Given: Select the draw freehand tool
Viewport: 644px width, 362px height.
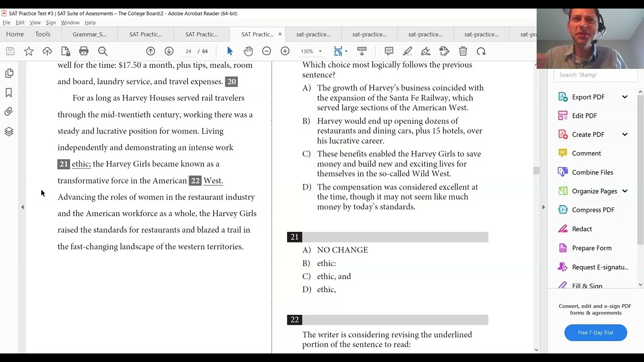Looking at the screenshot, I should coord(426,51).
